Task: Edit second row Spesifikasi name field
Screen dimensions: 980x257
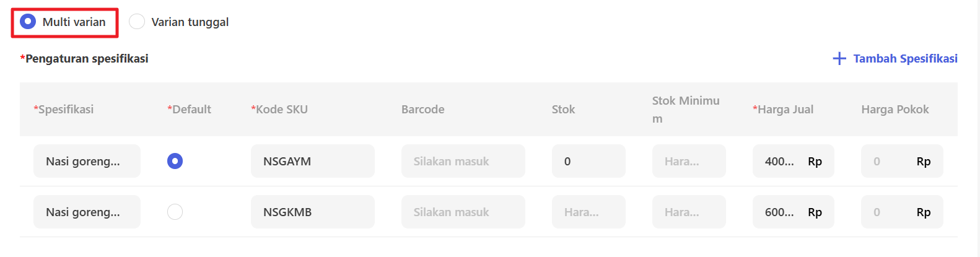Action: tap(87, 212)
